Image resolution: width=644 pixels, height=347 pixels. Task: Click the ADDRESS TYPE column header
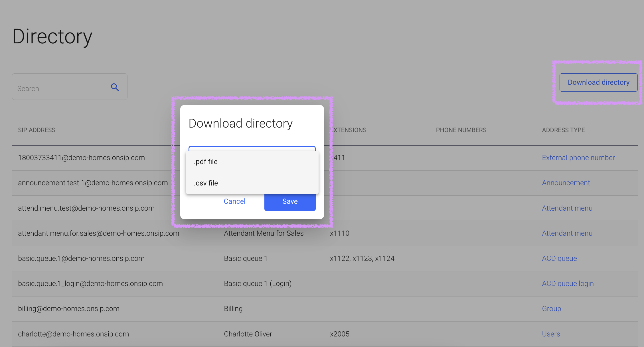[563, 130]
